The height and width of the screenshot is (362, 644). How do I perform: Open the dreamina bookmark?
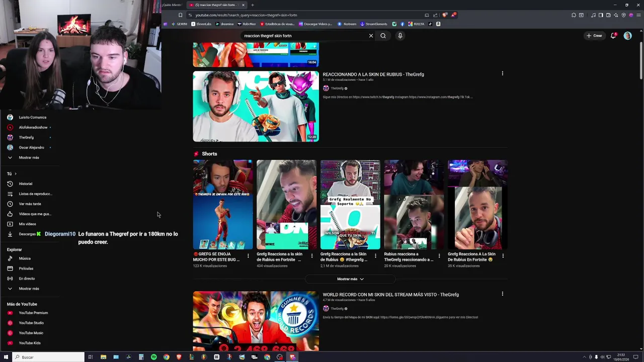pos(224,24)
